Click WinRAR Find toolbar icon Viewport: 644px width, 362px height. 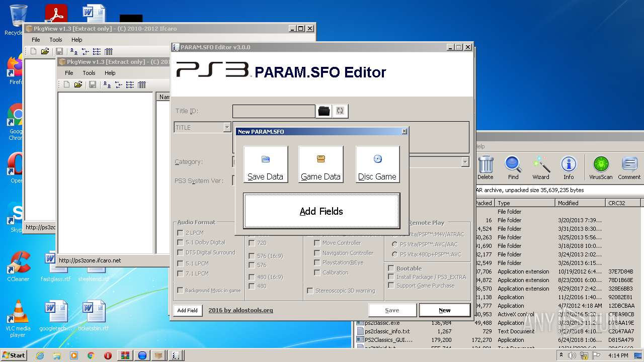click(x=513, y=167)
